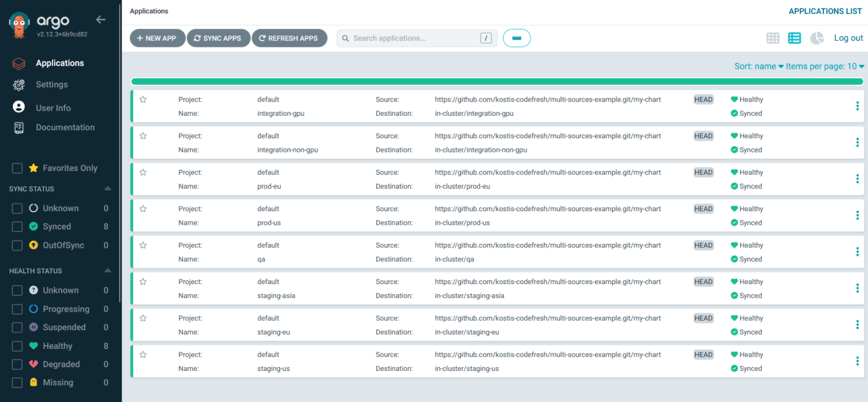Switch applications to grid tiles view
Viewport: 868px width, 402px height.
point(772,38)
